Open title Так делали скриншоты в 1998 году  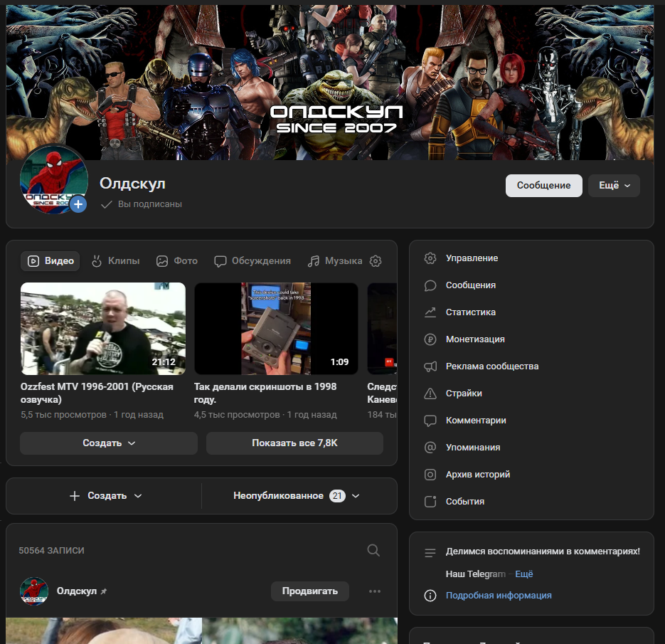[x=265, y=393]
